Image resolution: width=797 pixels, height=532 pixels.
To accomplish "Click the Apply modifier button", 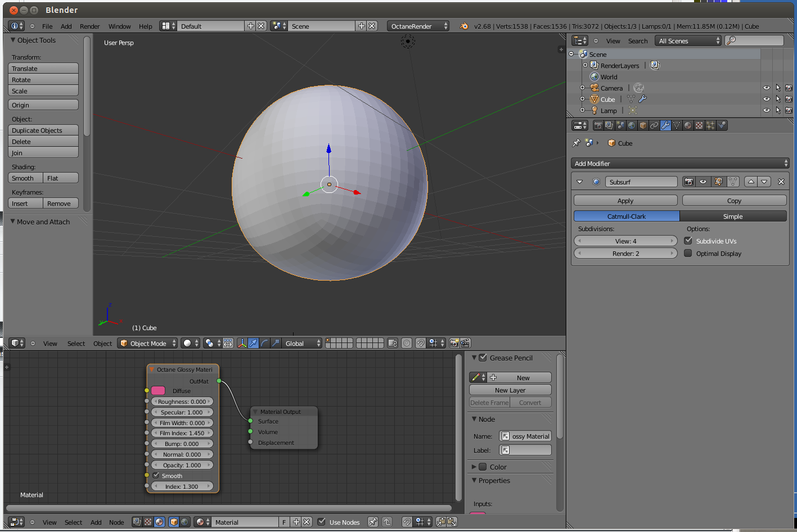I will pos(625,200).
